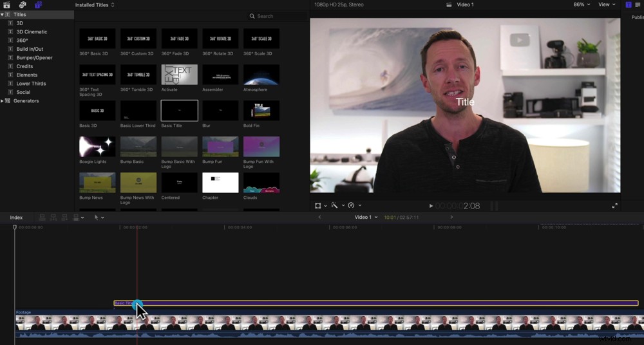644x345 pixels.
Task: Click the search magnifier icon
Action: (252, 16)
